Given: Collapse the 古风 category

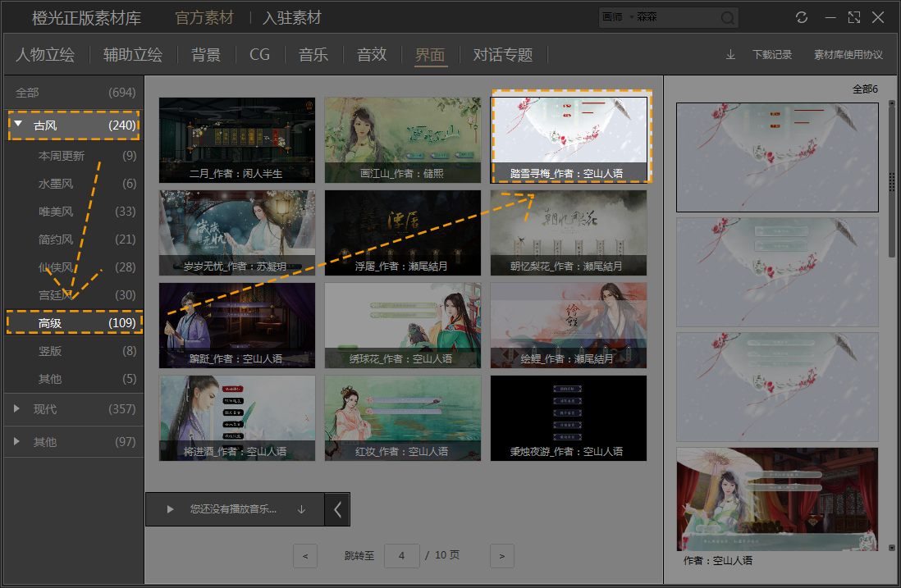Looking at the screenshot, I should (18, 124).
